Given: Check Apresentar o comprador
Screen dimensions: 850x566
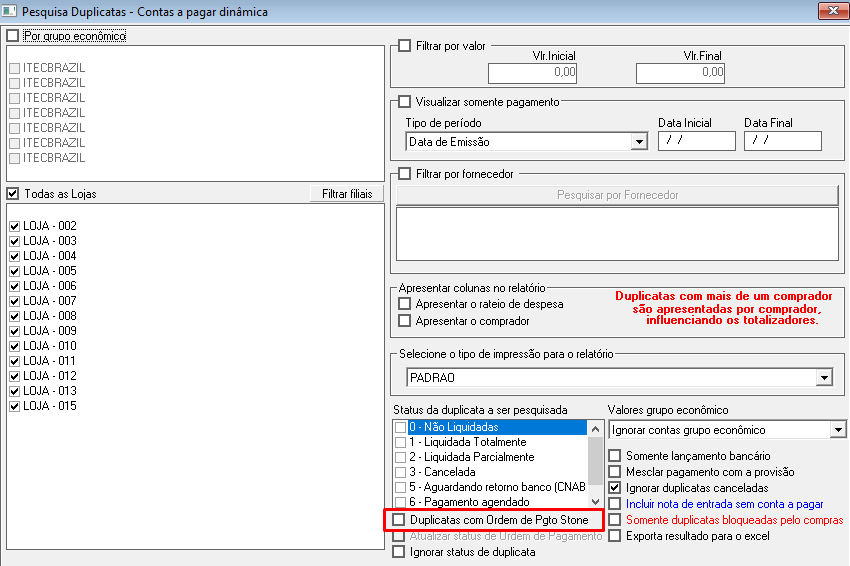Looking at the screenshot, I should coord(404,320).
